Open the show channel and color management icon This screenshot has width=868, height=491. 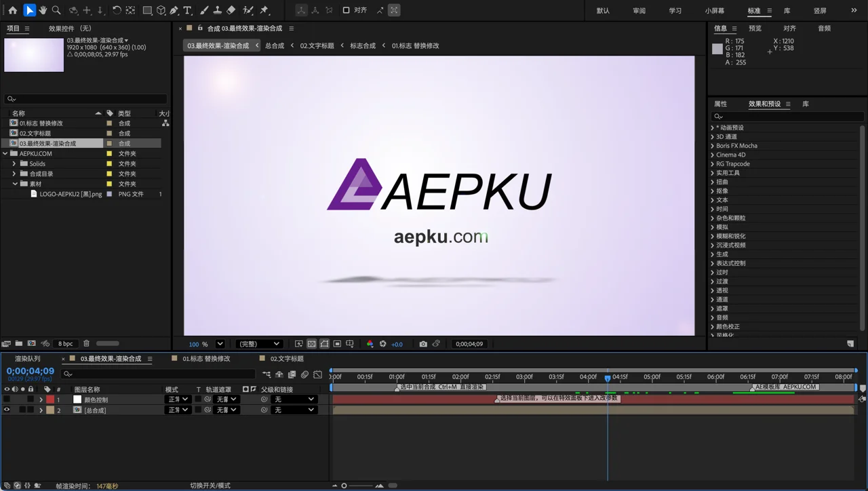(x=370, y=344)
